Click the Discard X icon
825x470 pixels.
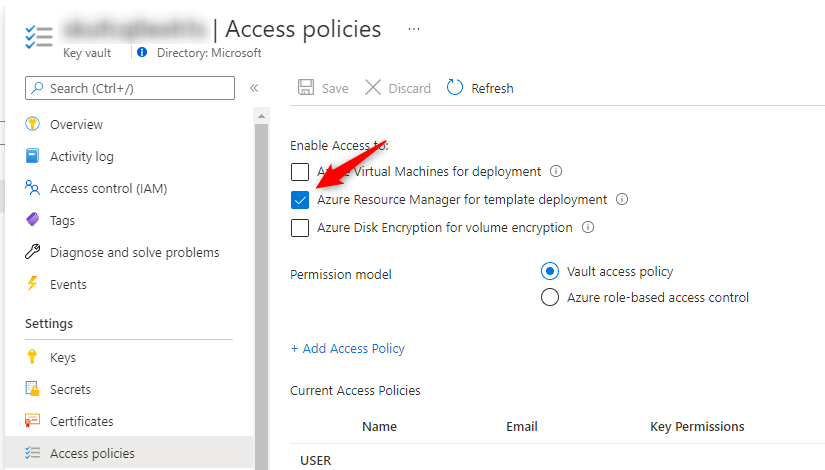click(373, 87)
